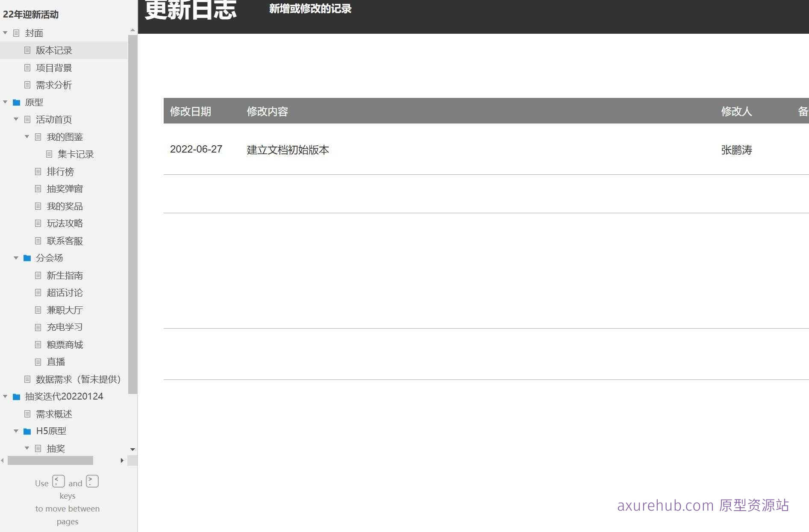Collapse the 原型 folder arrow

click(5, 102)
